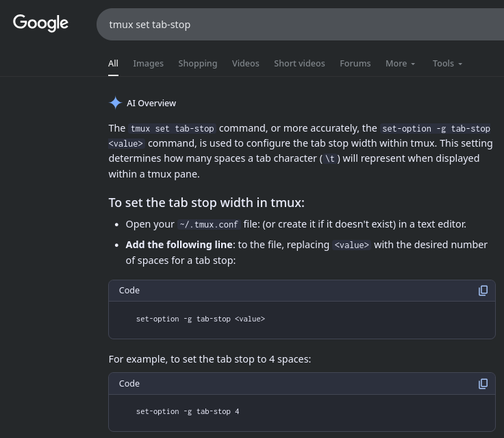The height and width of the screenshot is (438, 504).
Task: Click the inline '~/.tmux.conf' code snippet
Action: point(209,224)
